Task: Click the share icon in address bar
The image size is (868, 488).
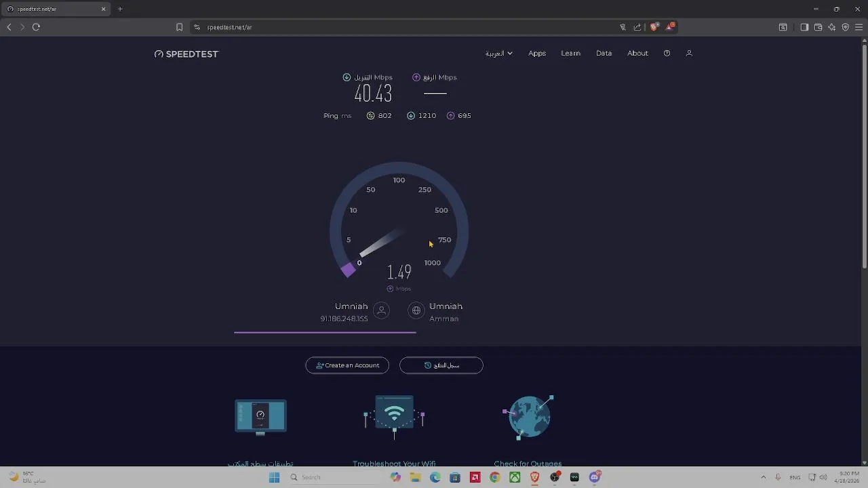Action: [637, 27]
